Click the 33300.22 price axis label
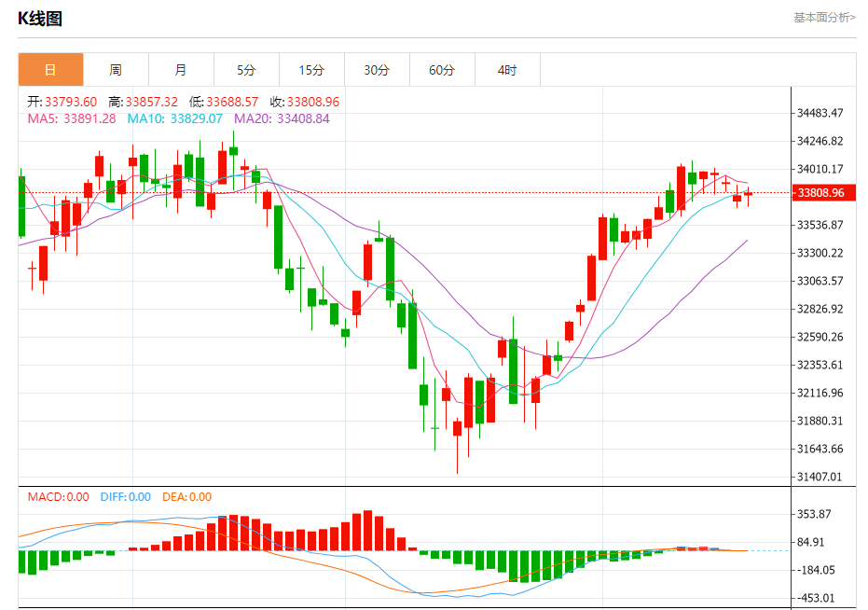This screenshot has height=610, width=868. [820, 253]
